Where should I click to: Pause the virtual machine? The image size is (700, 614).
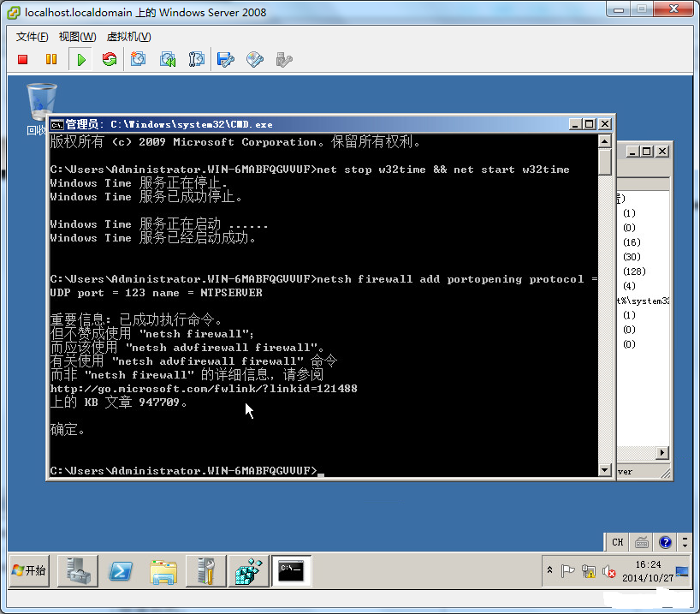51,59
